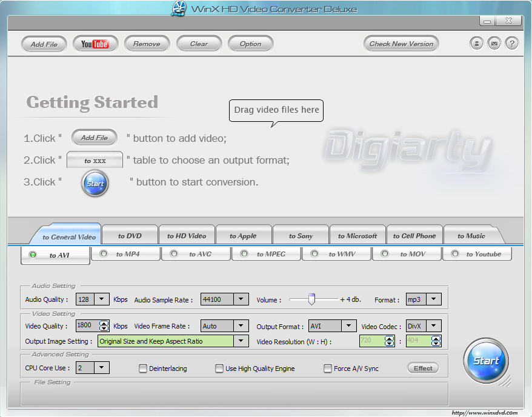Click the Remove button
Viewport: 532px width, 417px height.
147,44
